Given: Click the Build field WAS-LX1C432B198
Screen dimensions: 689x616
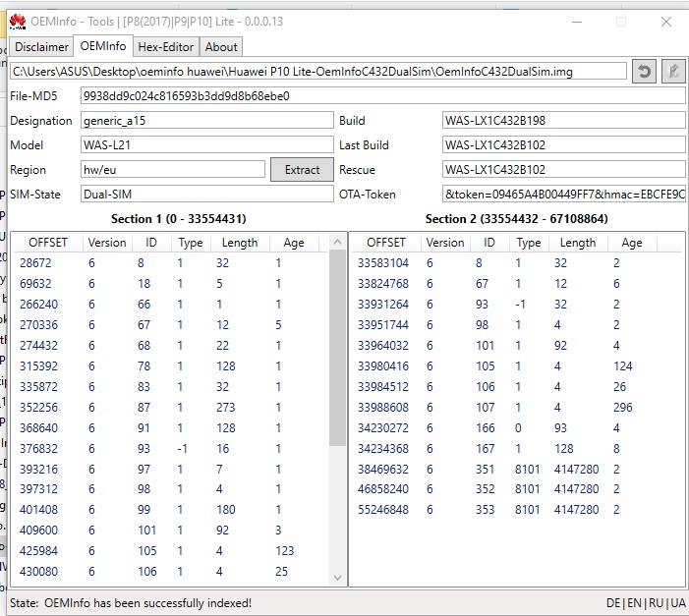Looking at the screenshot, I should pos(564,121).
